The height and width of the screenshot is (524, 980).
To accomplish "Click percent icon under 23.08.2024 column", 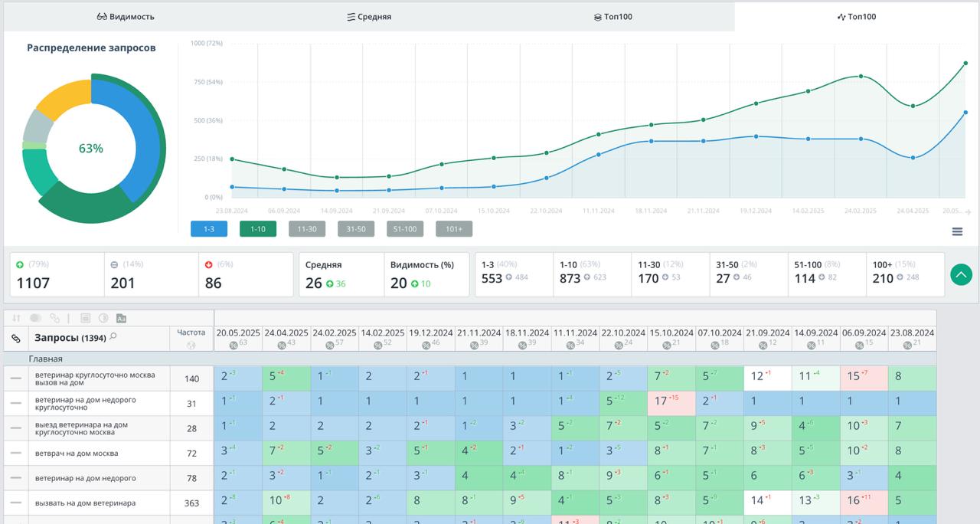I will point(908,345).
